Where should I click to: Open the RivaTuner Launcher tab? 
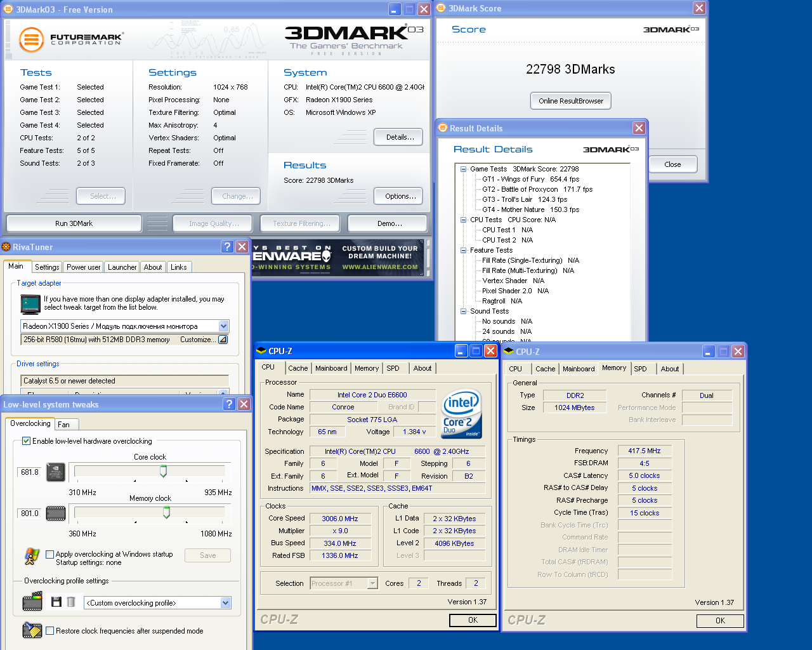click(x=122, y=267)
